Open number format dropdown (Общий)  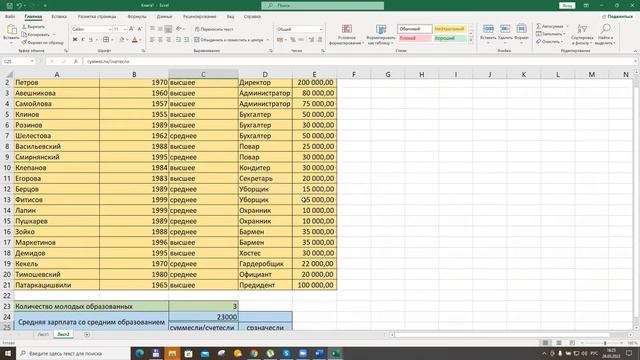point(320,29)
